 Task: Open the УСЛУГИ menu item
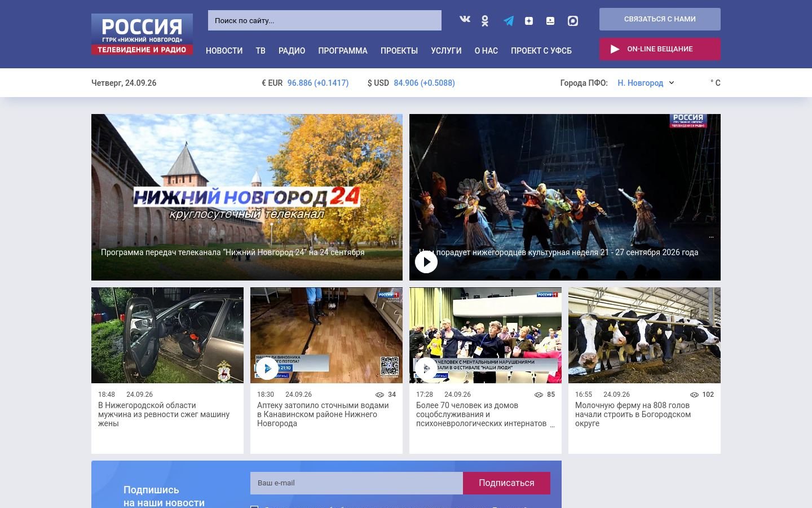pyautogui.click(x=446, y=51)
